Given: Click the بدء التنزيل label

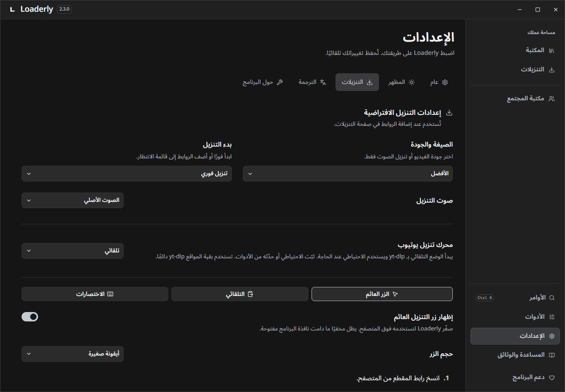Looking at the screenshot, I should click(x=217, y=145).
